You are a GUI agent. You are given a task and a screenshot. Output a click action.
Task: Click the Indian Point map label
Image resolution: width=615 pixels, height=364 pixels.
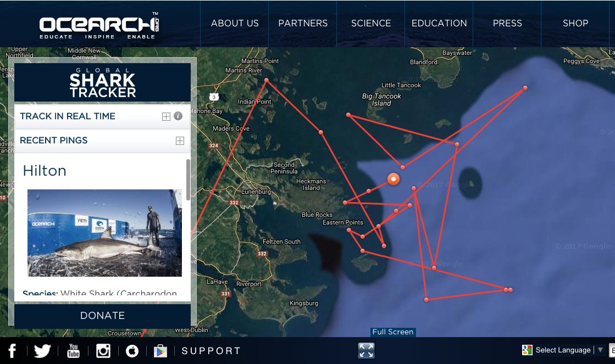coord(254,102)
